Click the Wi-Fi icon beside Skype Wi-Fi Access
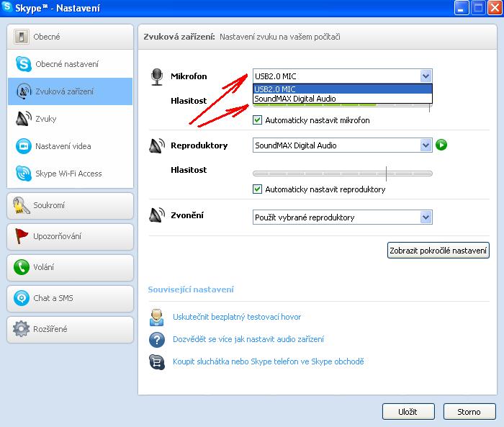 click(24, 174)
